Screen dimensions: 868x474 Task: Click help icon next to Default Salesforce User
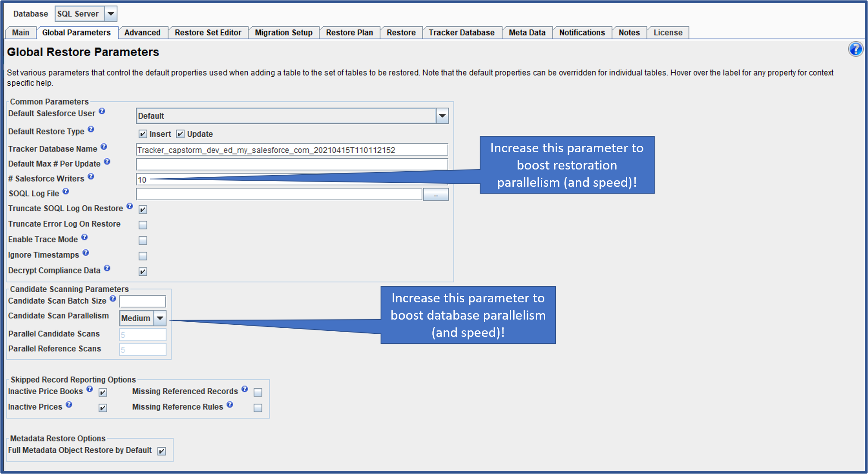tap(102, 111)
